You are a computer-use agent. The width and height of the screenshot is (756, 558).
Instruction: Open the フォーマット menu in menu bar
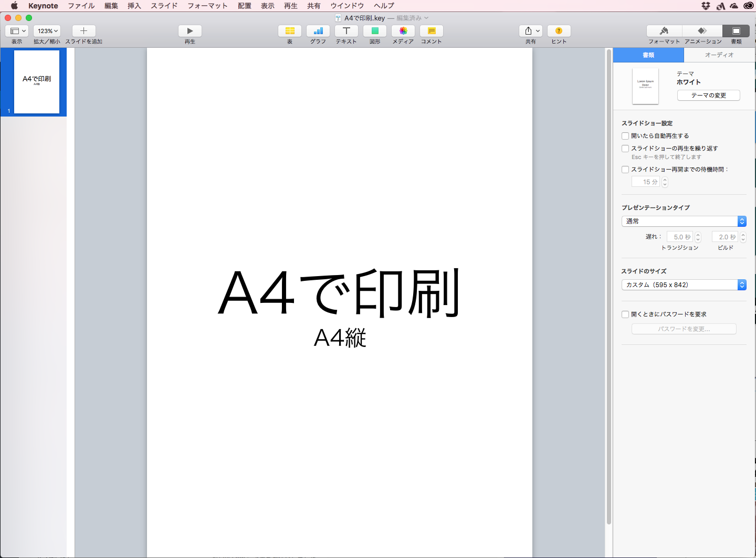[x=207, y=6]
